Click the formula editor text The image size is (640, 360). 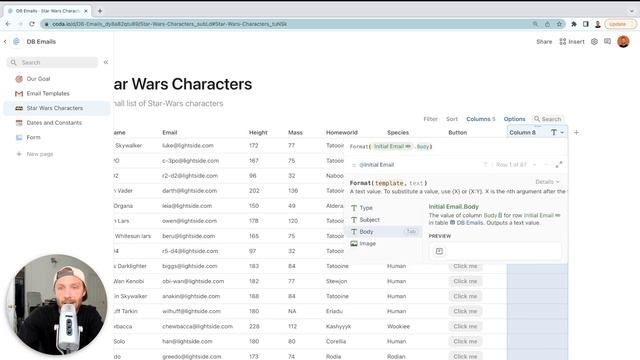(391, 147)
